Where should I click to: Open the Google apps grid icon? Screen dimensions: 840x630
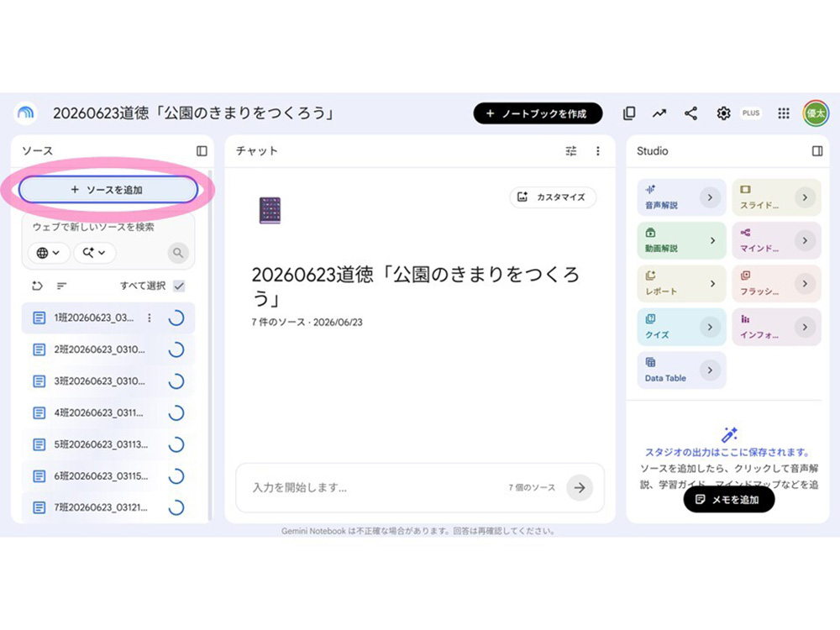tap(783, 113)
